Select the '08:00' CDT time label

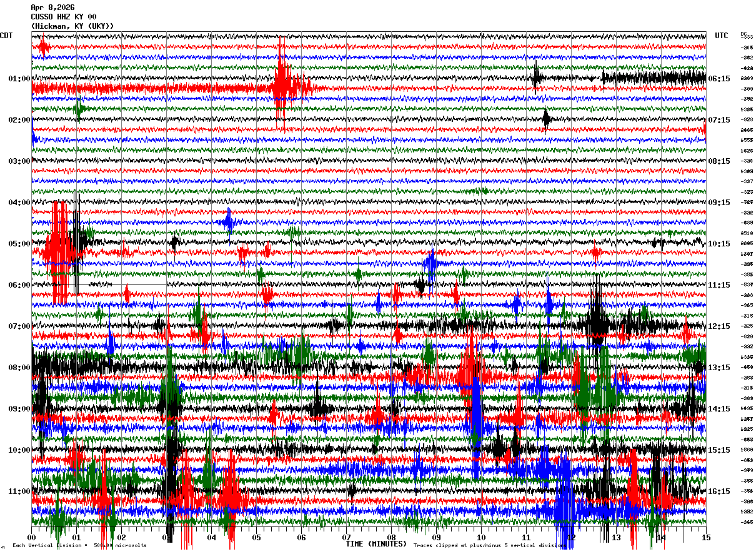coord(19,368)
